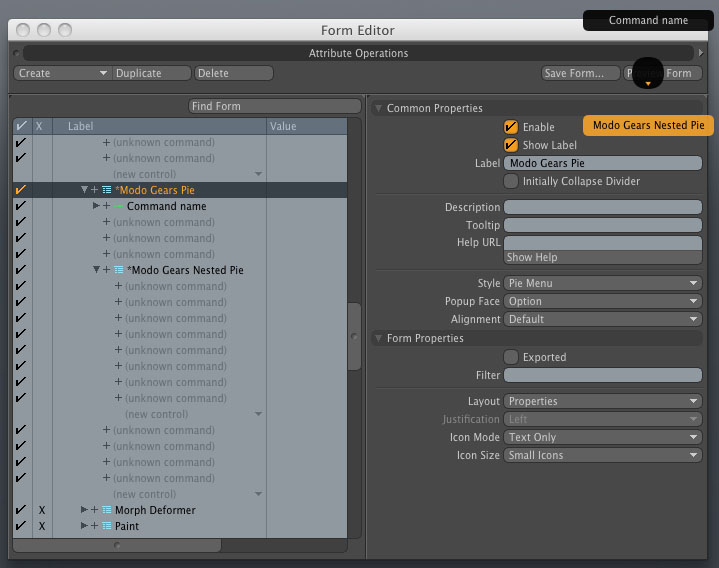
Task: Open the Popup Face dropdown
Action: point(603,301)
